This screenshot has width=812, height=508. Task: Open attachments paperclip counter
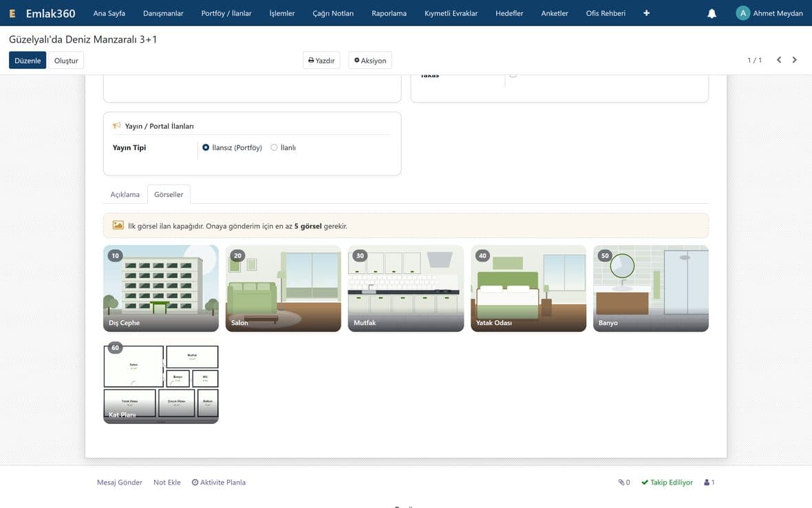tap(624, 482)
